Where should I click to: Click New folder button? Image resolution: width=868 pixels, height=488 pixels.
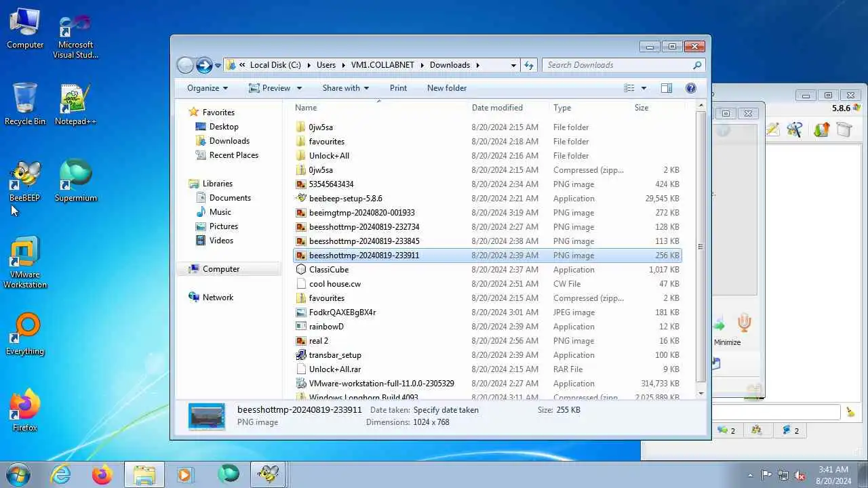coord(447,88)
